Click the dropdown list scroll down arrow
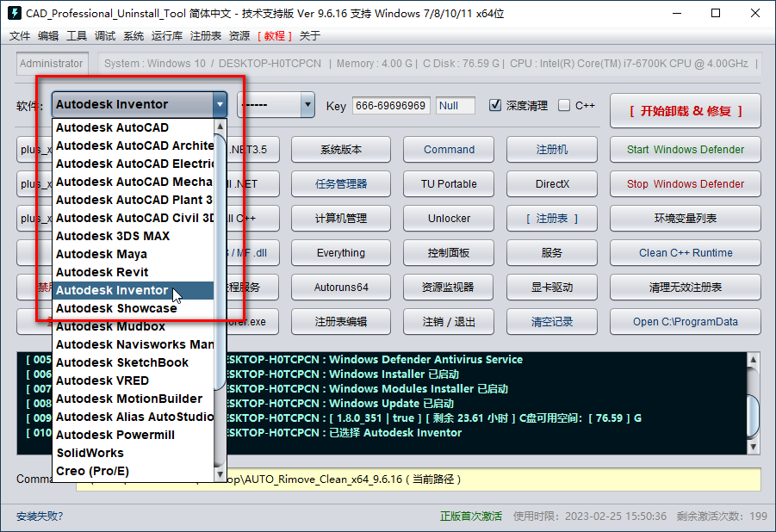This screenshot has width=776, height=532. pos(220,473)
